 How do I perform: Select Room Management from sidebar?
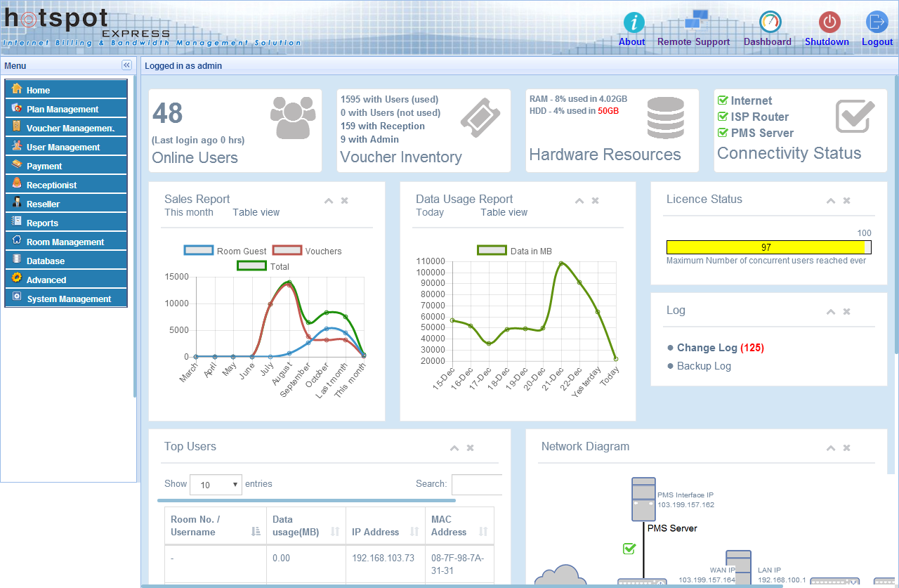pos(65,242)
